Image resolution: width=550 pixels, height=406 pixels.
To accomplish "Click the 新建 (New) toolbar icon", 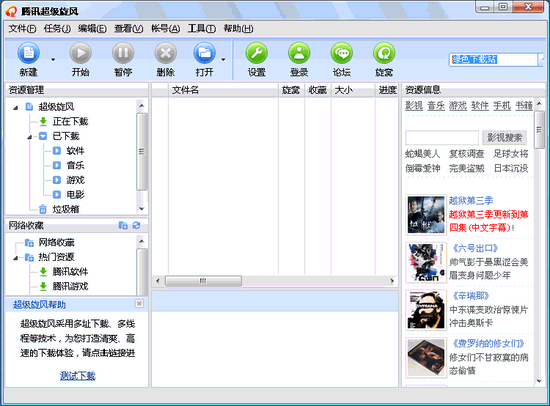I will [x=29, y=53].
